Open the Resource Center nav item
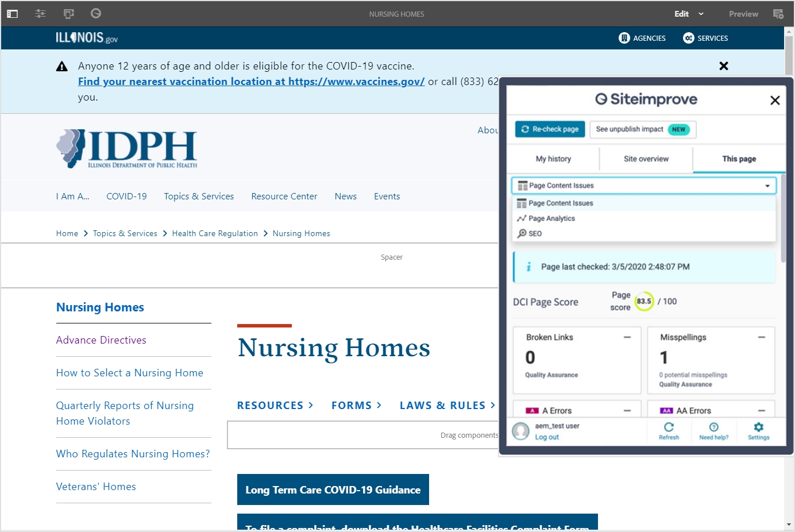 (x=284, y=196)
